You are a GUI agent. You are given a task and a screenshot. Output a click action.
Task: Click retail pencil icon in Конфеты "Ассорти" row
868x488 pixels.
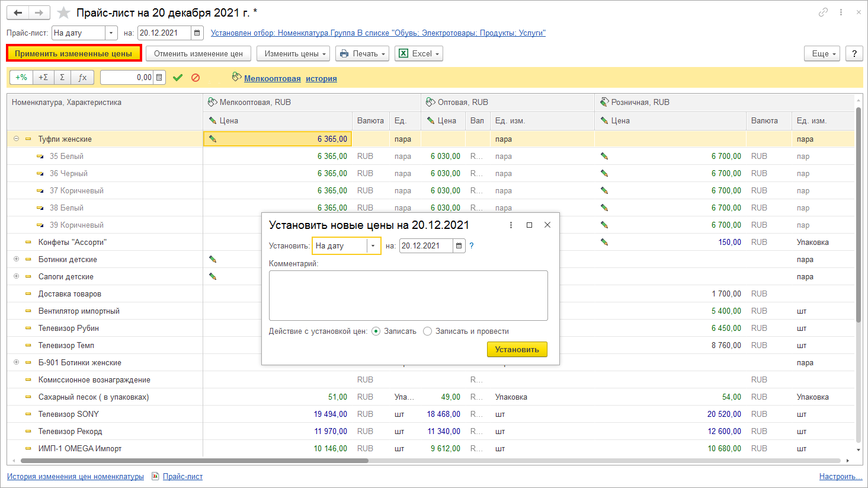[604, 242]
